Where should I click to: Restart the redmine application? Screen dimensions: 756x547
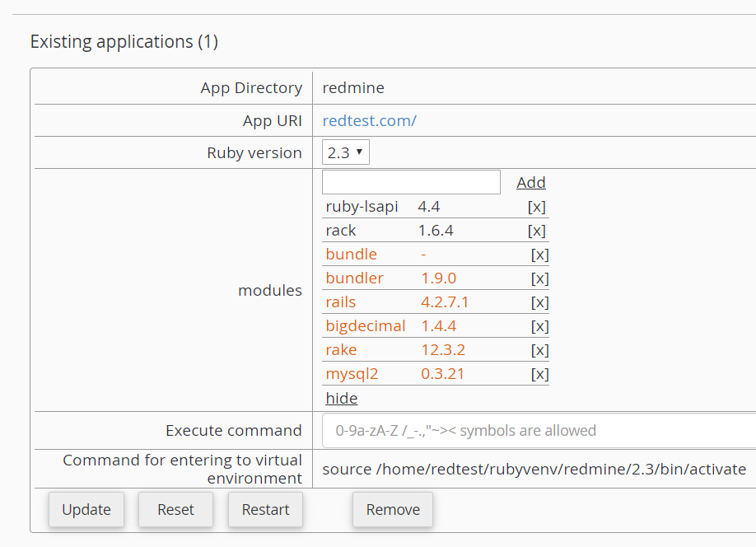[x=265, y=510]
